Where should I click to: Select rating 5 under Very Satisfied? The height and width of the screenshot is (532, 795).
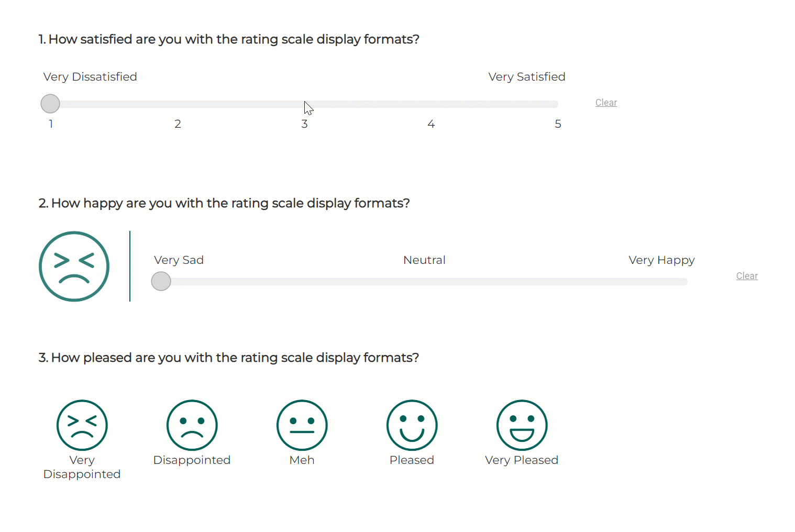(557, 124)
